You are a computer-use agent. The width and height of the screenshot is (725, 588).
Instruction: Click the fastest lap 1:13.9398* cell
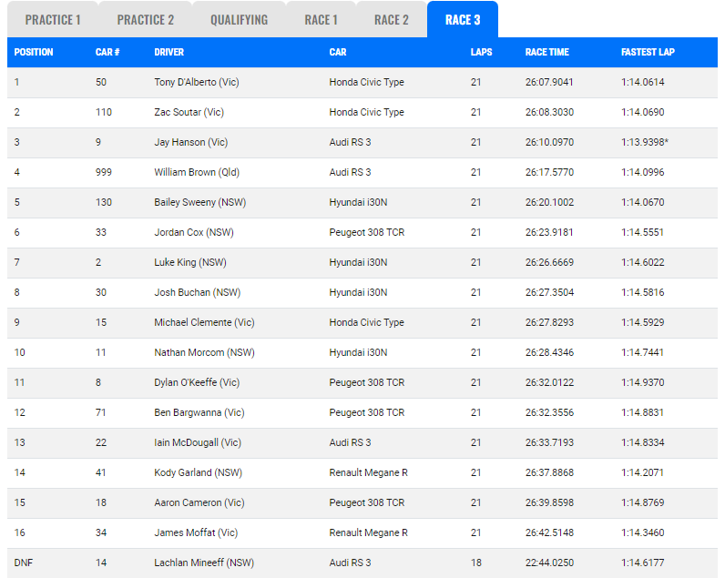[645, 142]
